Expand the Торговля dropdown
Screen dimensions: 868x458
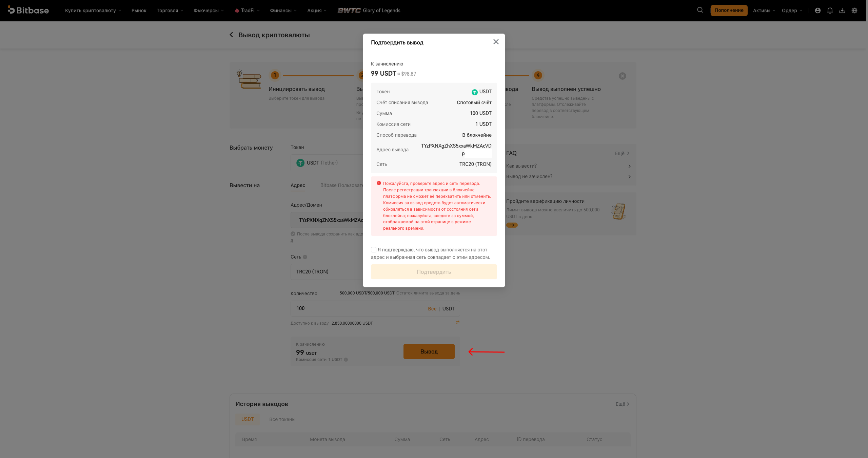pyautogui.click(x=170, y=11)
